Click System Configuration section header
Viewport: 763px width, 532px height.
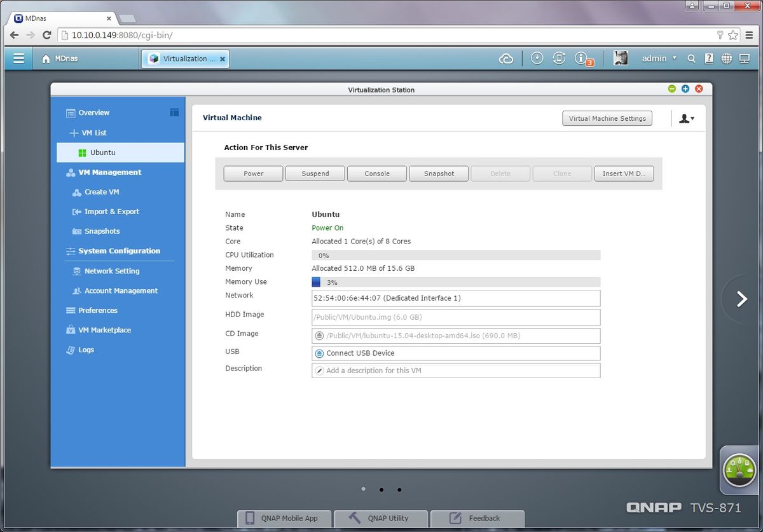[119, 251]
